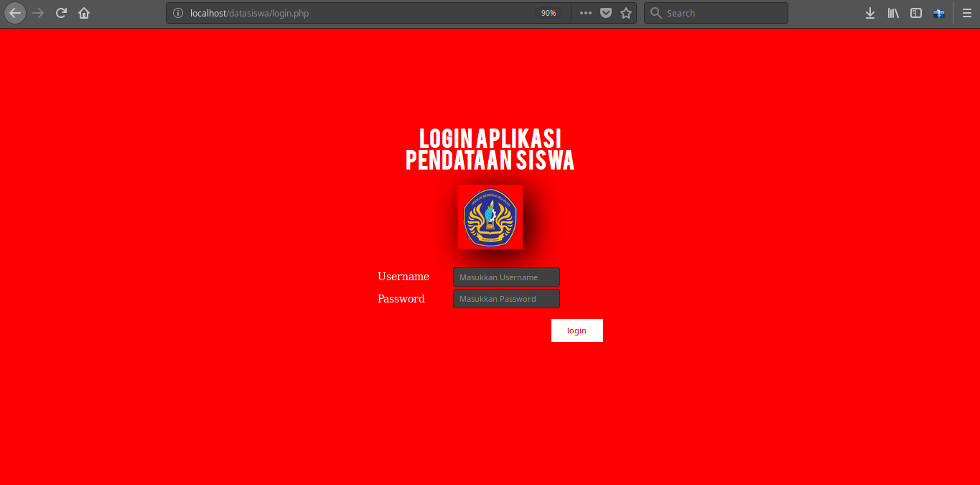Click the SMK school logo image
Screen dimensions: 980x485
490,217
